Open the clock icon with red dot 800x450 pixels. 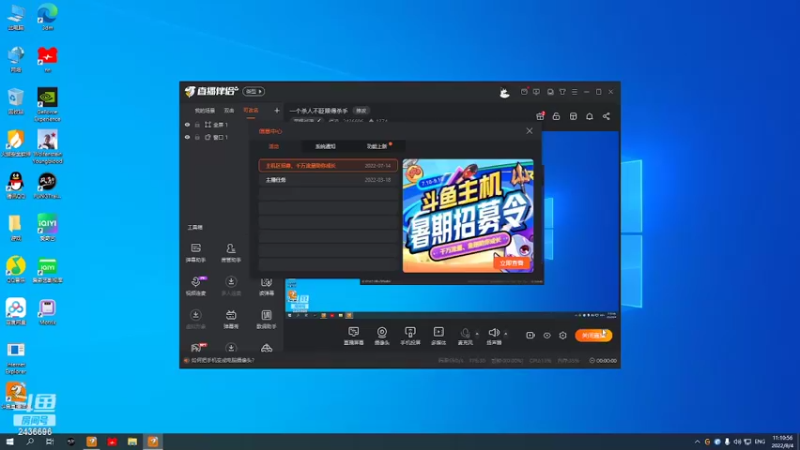click(524, 92)
